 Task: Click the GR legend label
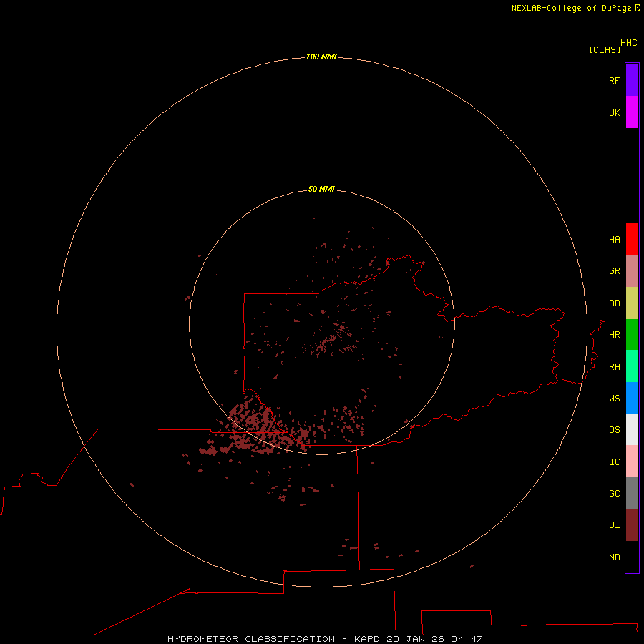614,271
